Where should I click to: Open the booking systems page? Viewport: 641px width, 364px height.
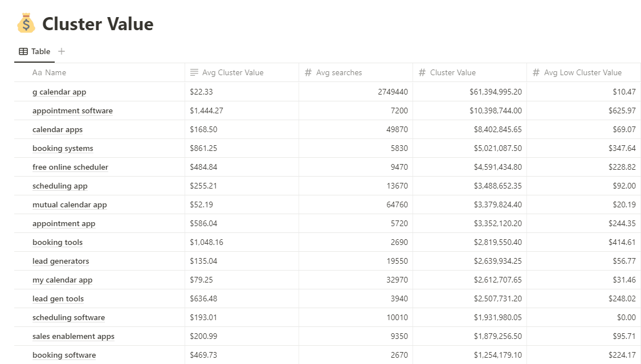pyautogui.click(x=63, y=148)
